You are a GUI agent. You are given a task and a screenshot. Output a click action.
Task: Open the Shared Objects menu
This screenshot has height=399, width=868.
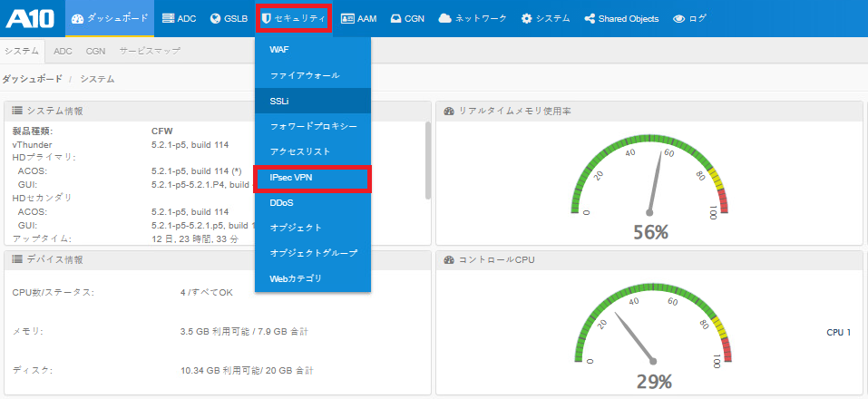point(621,18)
